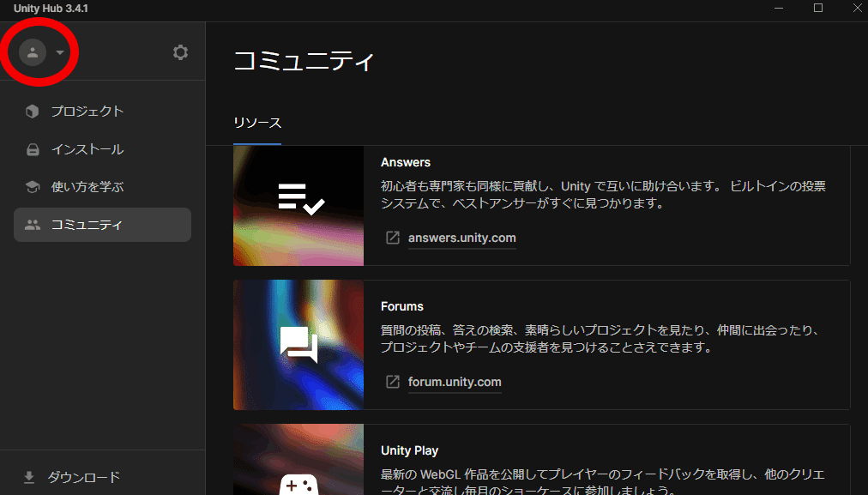868x495 pixels.
Task: Open the forum.unity.com link
Action: pyautogui.click(x=455, y=382)
